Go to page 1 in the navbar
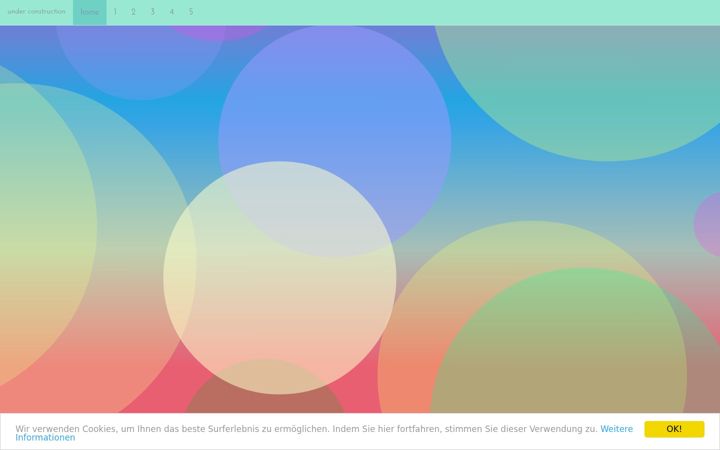The height and width of the screenshot is (450, 720). (115, 12)
